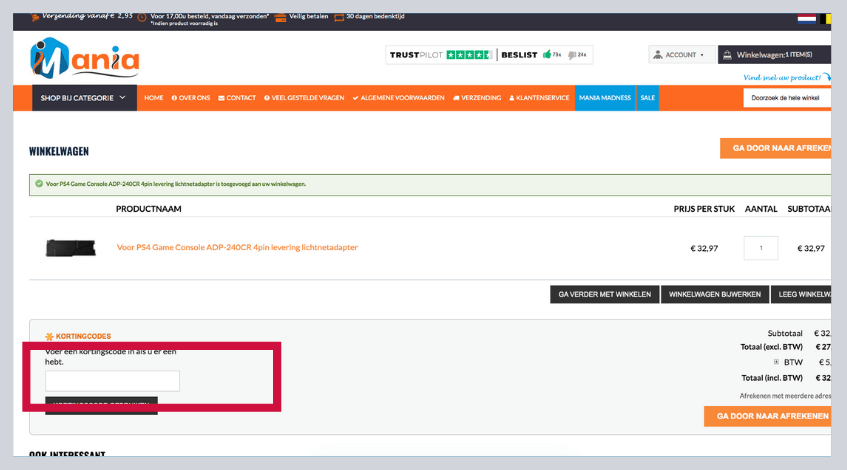
Task: Click bottom Ga door naar afrekenen button
Action: point(768,416)
